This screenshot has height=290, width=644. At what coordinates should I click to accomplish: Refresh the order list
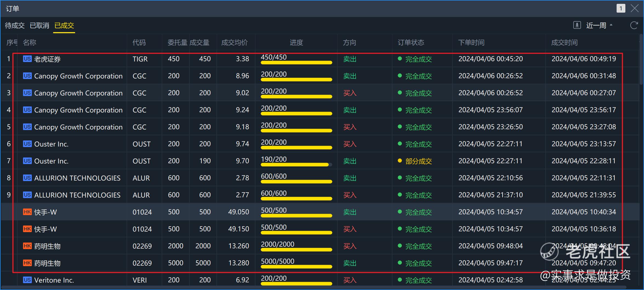634,26
